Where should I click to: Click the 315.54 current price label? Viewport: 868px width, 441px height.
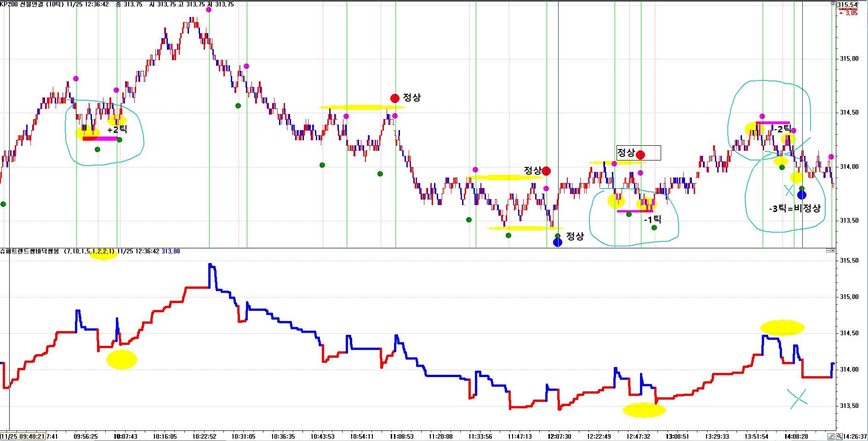847,5
